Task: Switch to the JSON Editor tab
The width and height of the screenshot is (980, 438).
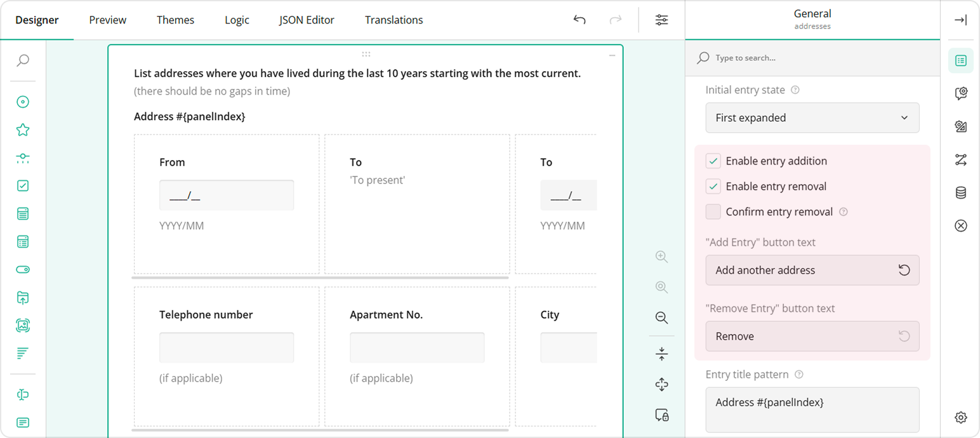Action: (307, 20)
